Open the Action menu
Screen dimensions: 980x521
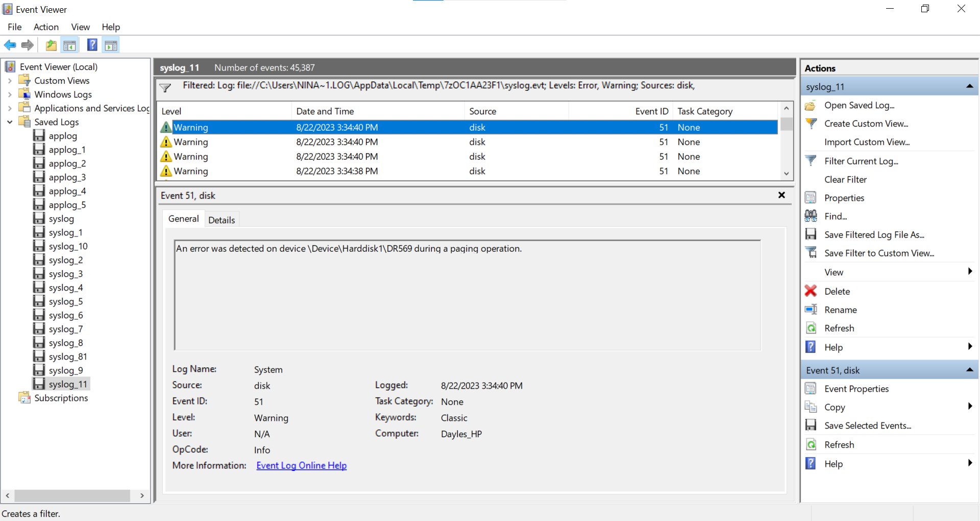[x=46, y=27]
